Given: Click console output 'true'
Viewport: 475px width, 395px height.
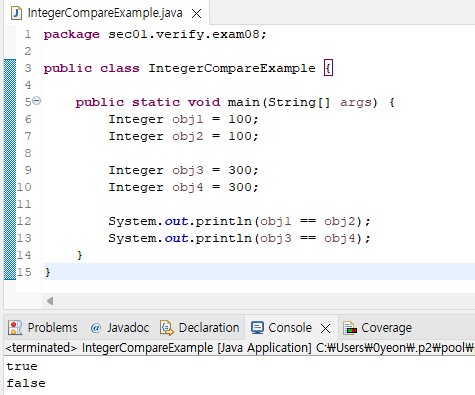Looking at the screenshot, I should click(x=22, y=367).
